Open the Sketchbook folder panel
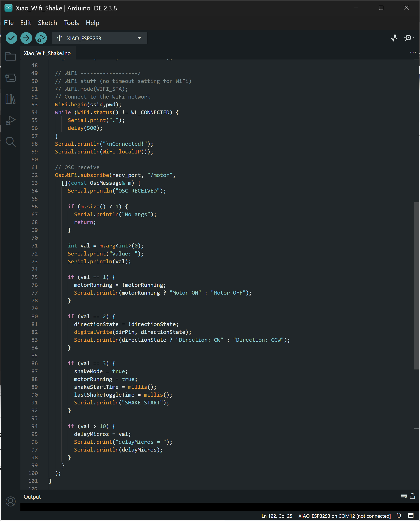Image resolution: width=420 pixels, height=521 pixels. point(10,56)
